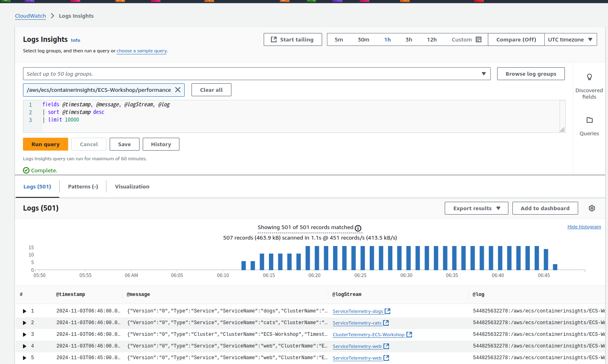Click the records matched info icon
Image resolution: width=608 pixels, height=364 pixels.
pyautogui.click(x=358, y=228)
